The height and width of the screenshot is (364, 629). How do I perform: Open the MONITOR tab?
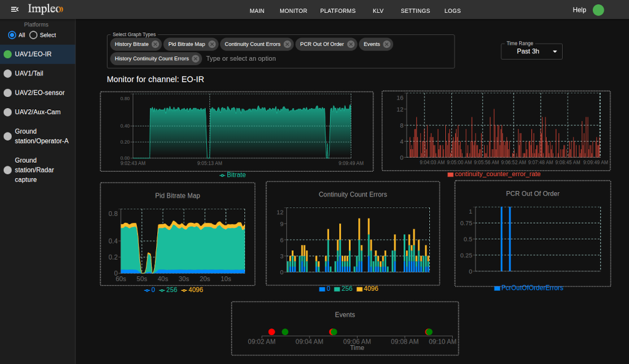click(x=293, y=11)
